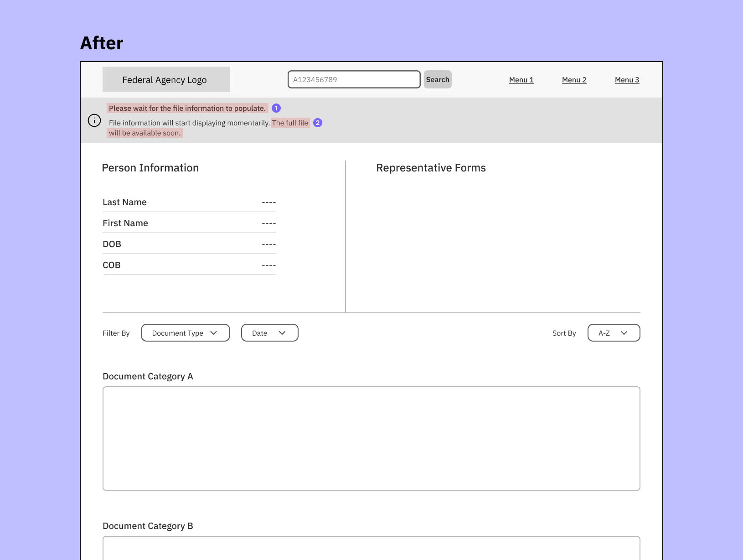Click the First Name field row
This screenshot has width=743, height=560.
point(189,223)
